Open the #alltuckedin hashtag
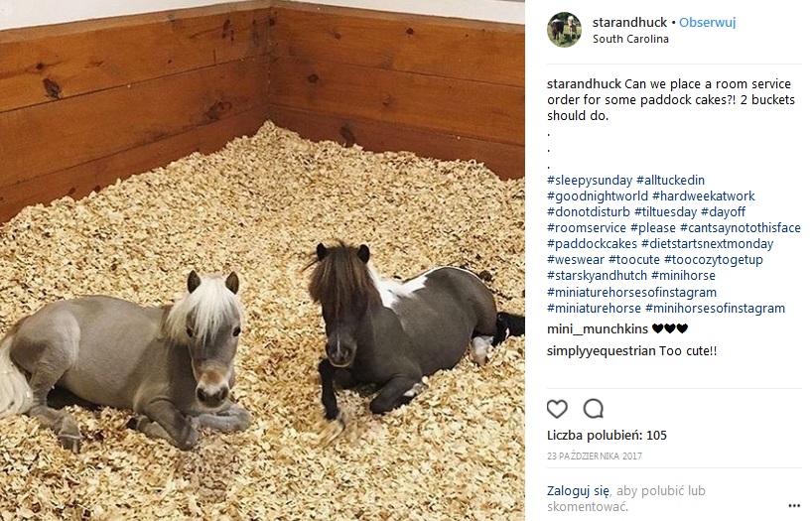 670,181
